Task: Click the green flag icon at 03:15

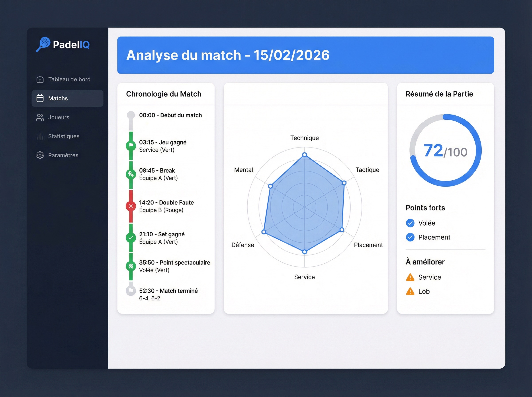Action: tap(131, 146)
